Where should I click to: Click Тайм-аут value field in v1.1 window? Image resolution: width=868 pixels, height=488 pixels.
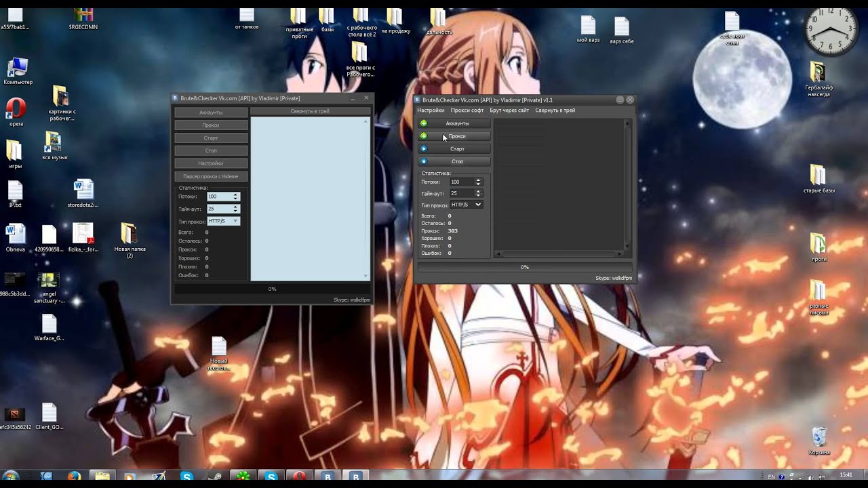click(462, 193)
